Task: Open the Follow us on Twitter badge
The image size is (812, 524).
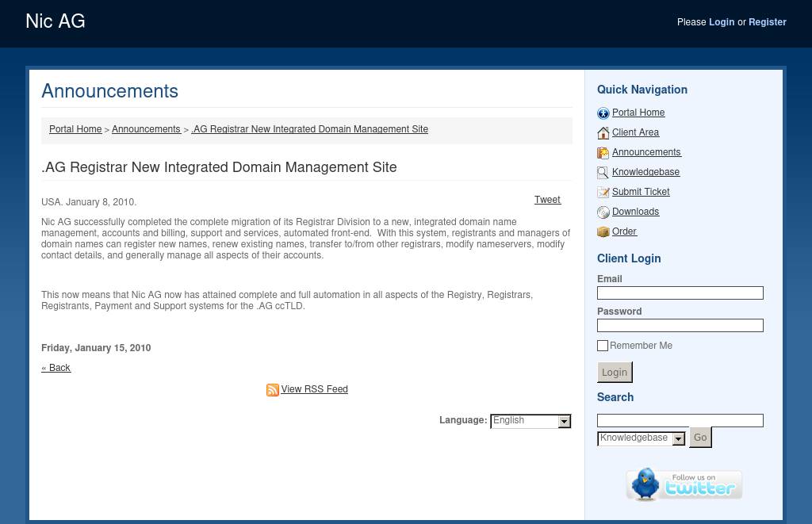Action: point(684,484)
